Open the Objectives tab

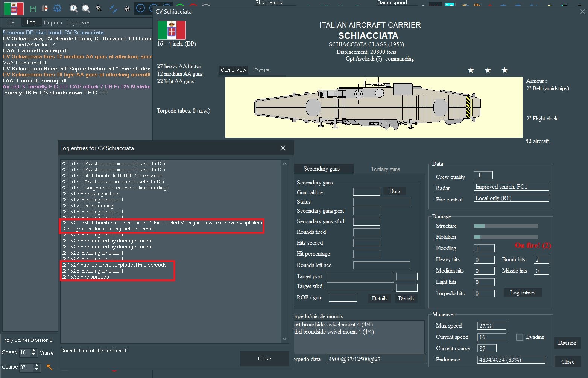coord(79,23)
